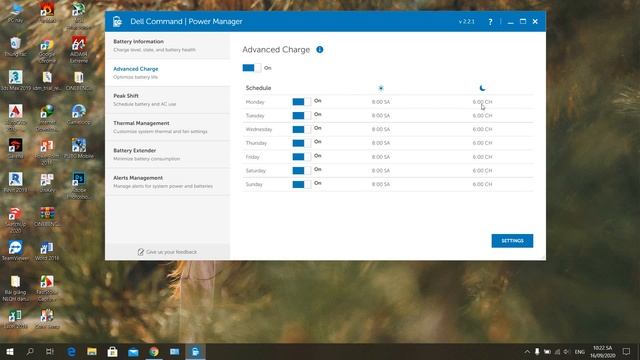
Task: Click the taskbar clock and date
Action: coord(602,351)
